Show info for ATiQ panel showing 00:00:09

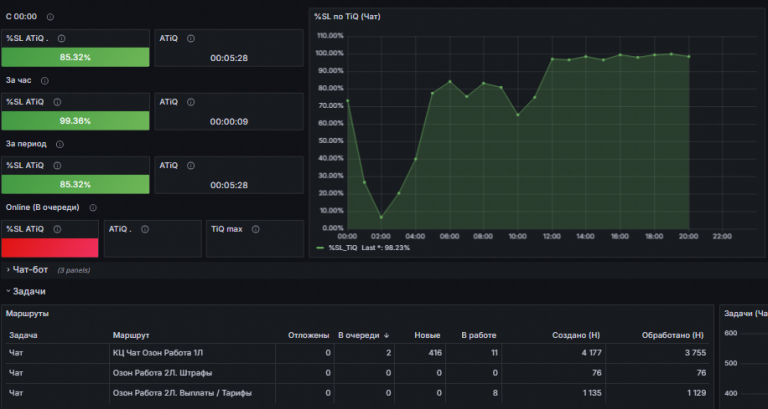pos(191,102)
